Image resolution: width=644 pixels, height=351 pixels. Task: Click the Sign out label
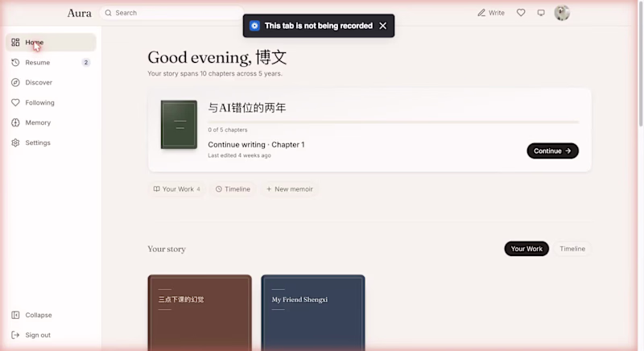(x=38, y=335)
